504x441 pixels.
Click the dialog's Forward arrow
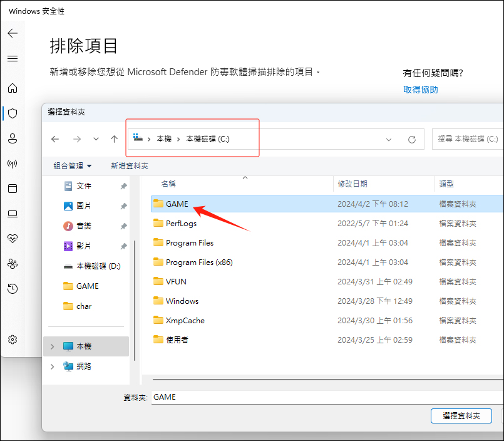(x=77, y=139)
